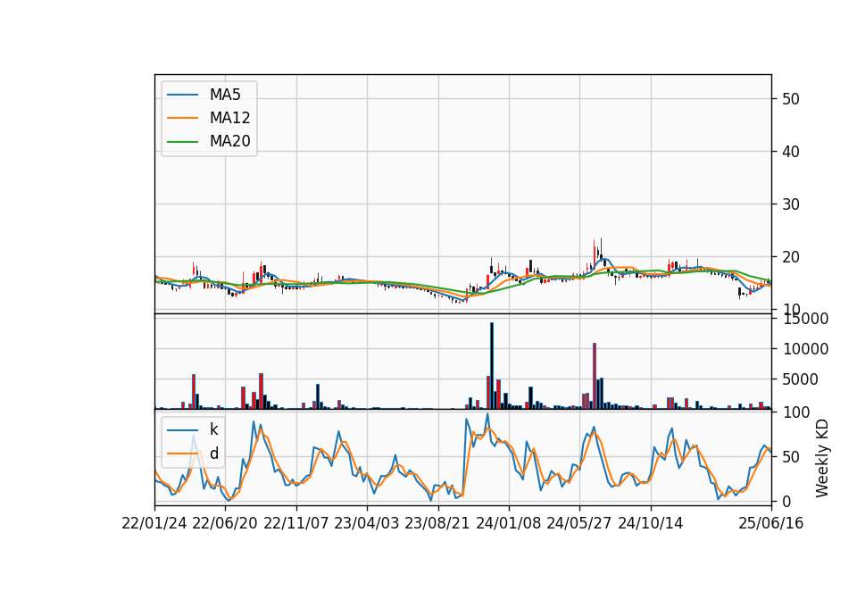Select the d legend label in KD panel
857x616 pixels.
214,454
